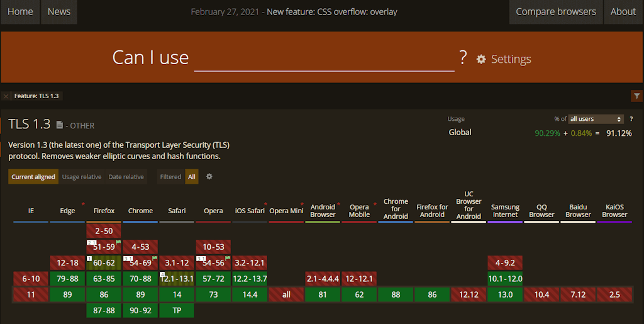Click the Android Browser column header
This screenshot has width=644, height=324.
tap(323, 211)
